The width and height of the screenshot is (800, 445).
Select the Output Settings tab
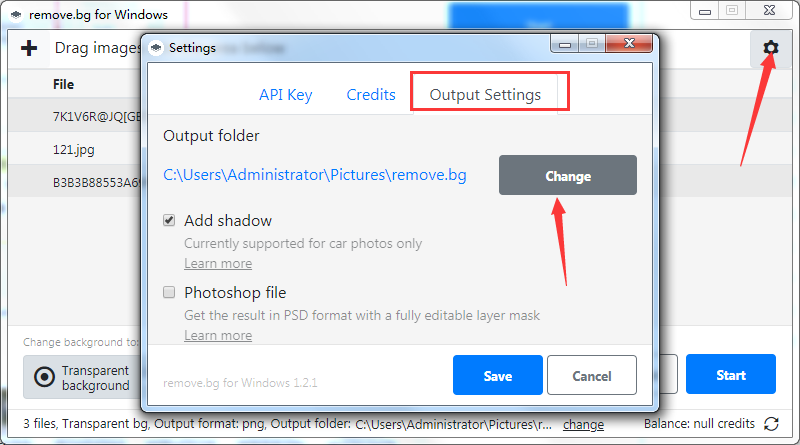click(485, 95)
